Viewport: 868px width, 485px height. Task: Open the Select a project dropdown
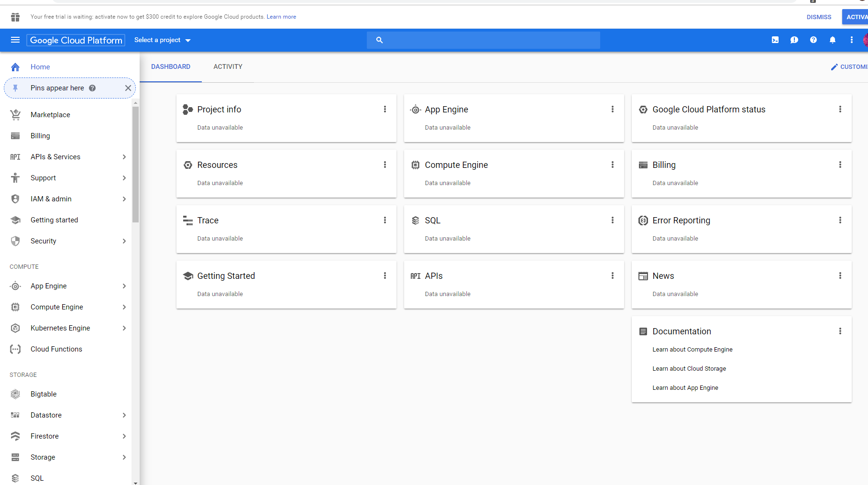click(x=162, y=40)
